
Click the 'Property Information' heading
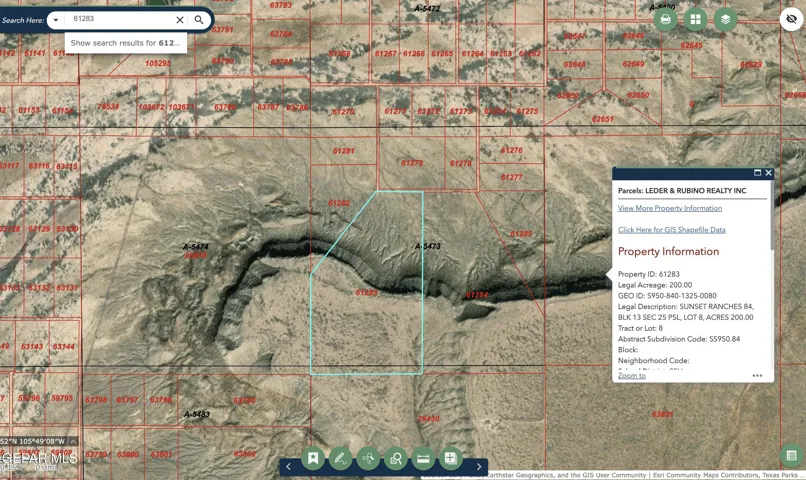coord(668,251)
